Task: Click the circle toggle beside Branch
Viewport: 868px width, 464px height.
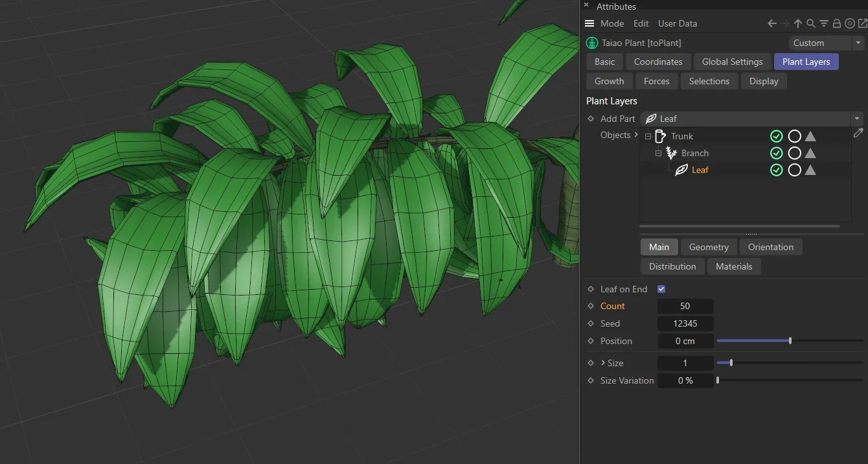Action: tap(795, 153)
